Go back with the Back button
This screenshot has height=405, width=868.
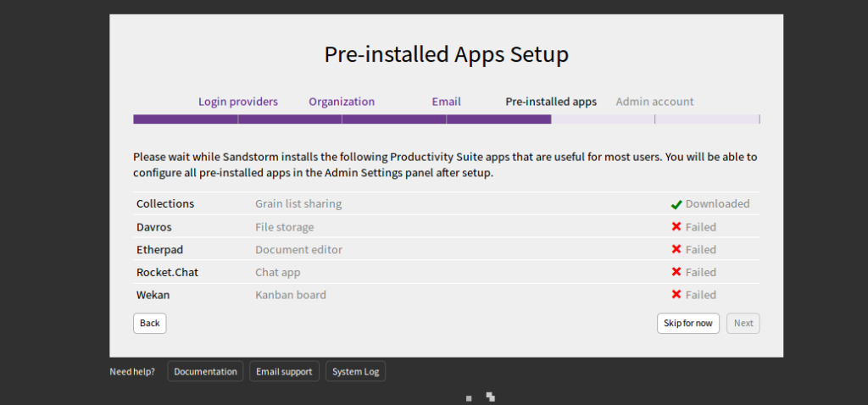pyautogui.click(x=149, y=323)
